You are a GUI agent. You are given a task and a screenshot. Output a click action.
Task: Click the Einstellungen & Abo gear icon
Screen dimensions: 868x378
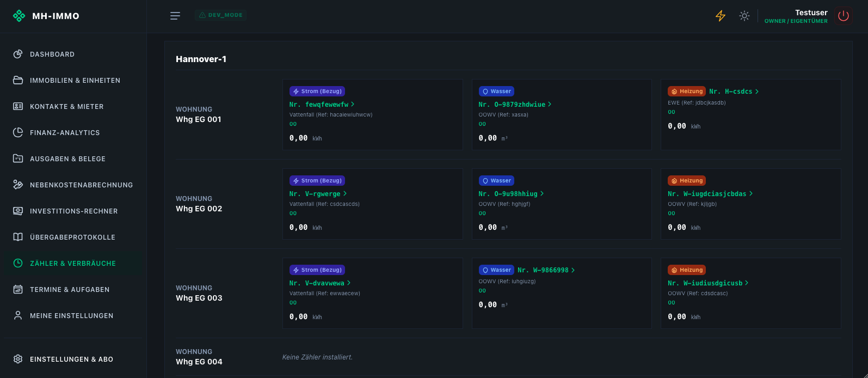tap(18, 359)
